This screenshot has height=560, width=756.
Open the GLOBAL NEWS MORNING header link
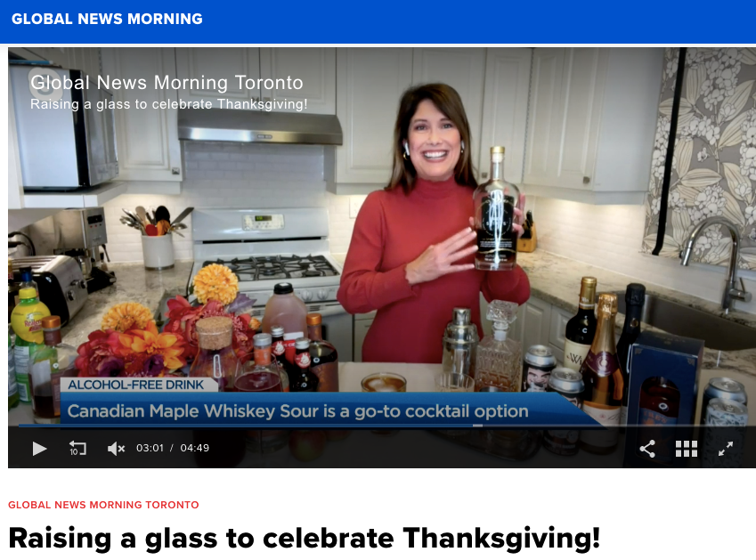[107, 19]
